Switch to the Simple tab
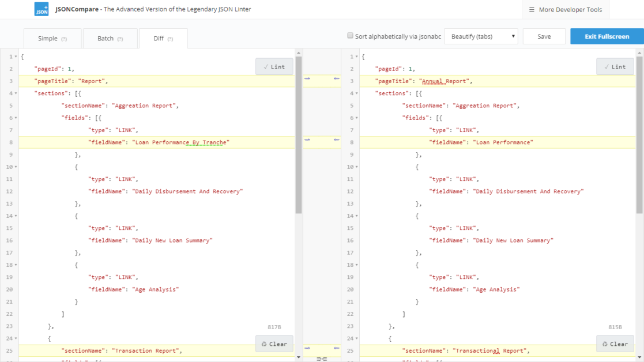 52,38
